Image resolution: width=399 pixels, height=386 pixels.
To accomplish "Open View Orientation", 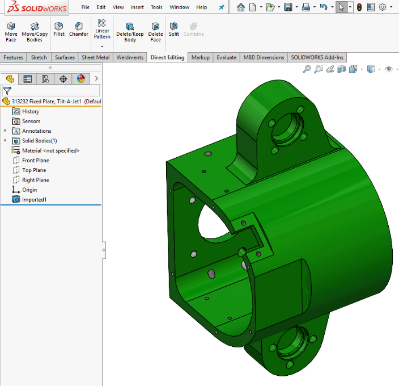I will (x=353, y=69).
